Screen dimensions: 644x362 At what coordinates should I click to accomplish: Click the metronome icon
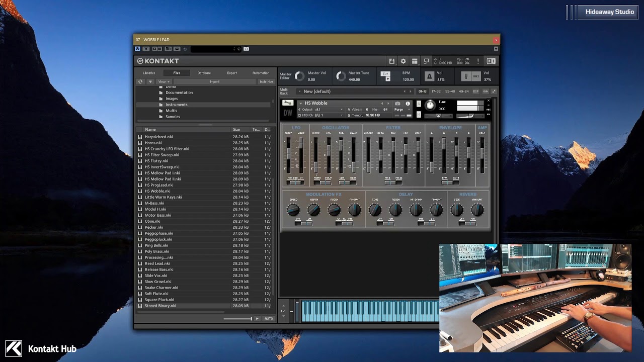429,76
